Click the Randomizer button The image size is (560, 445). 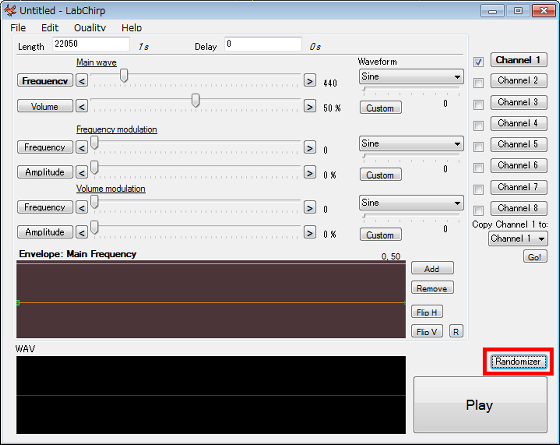point(518,362)
